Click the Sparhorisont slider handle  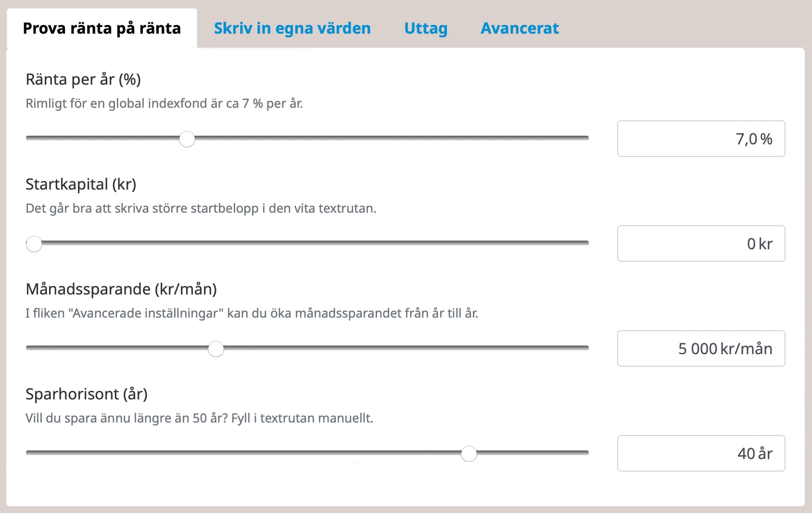[469, 453]
